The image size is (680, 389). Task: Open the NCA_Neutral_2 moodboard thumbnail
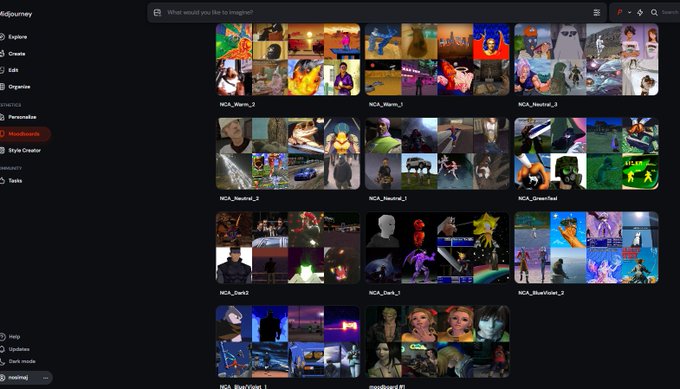pos(288,154)
